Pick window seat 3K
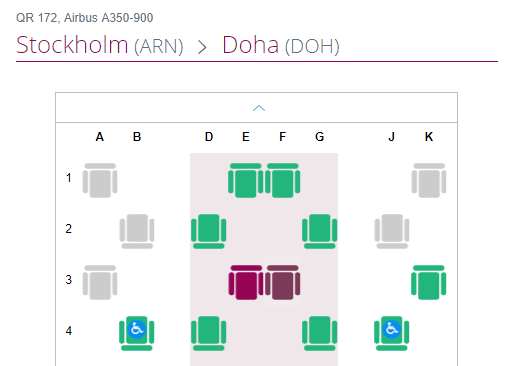This screenshot has width=512, height=366. click(x=429, y=282)
